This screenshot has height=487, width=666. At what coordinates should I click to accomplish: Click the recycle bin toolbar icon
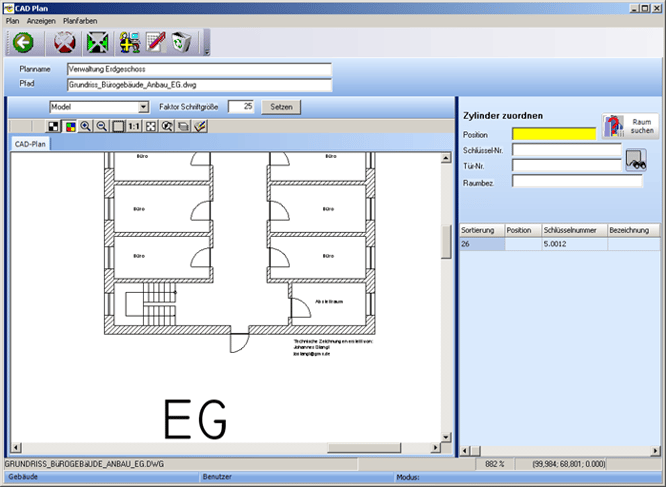pos(181,42)
